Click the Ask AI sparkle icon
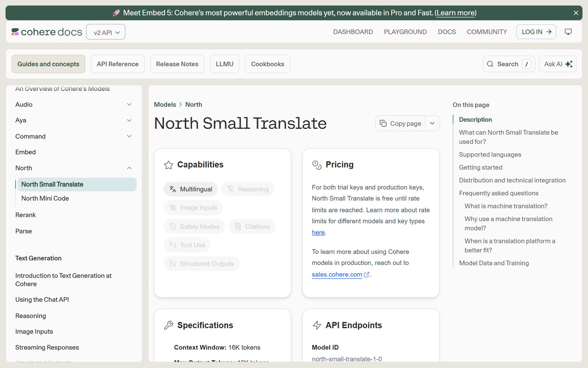 (569, 64)
